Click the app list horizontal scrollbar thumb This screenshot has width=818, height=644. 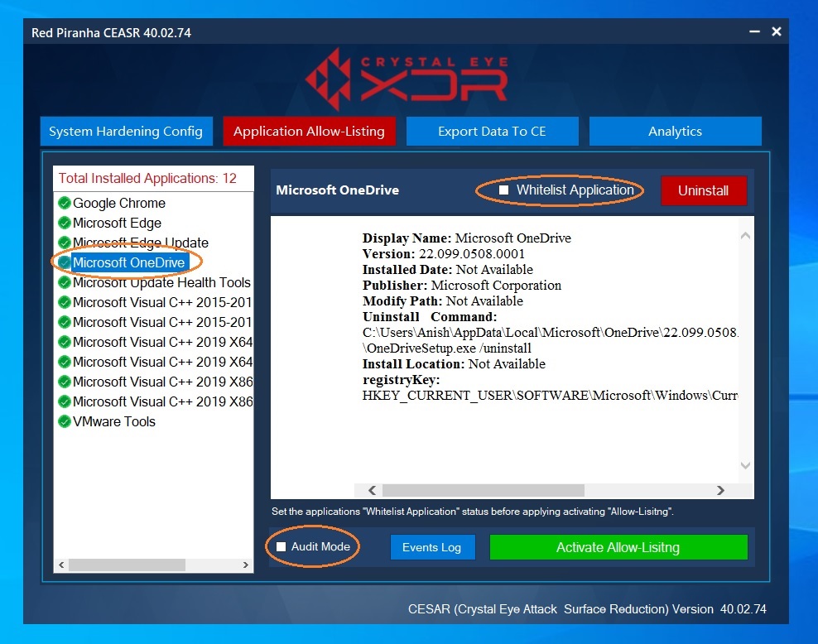click(x=127, y=565)
